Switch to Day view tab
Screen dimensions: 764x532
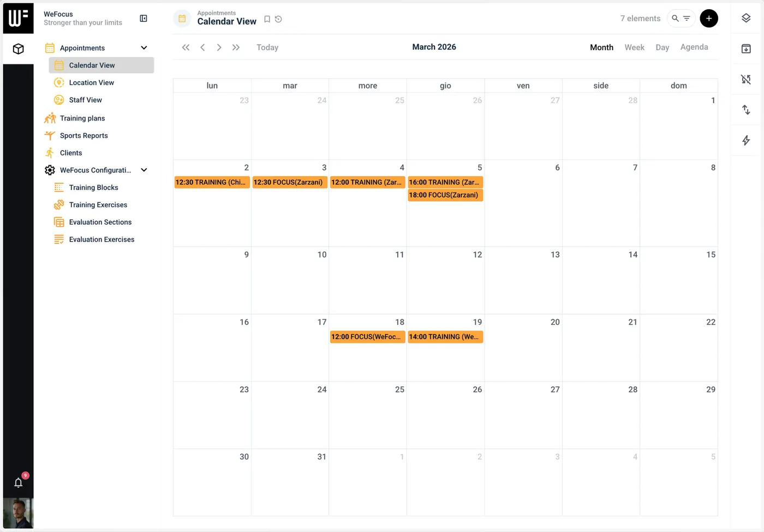point(662,47)
